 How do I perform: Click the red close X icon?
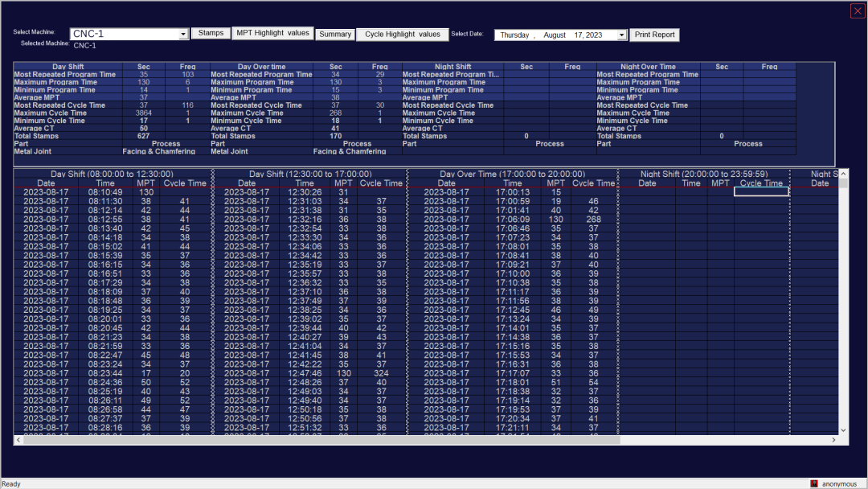(x=858, y=11)
